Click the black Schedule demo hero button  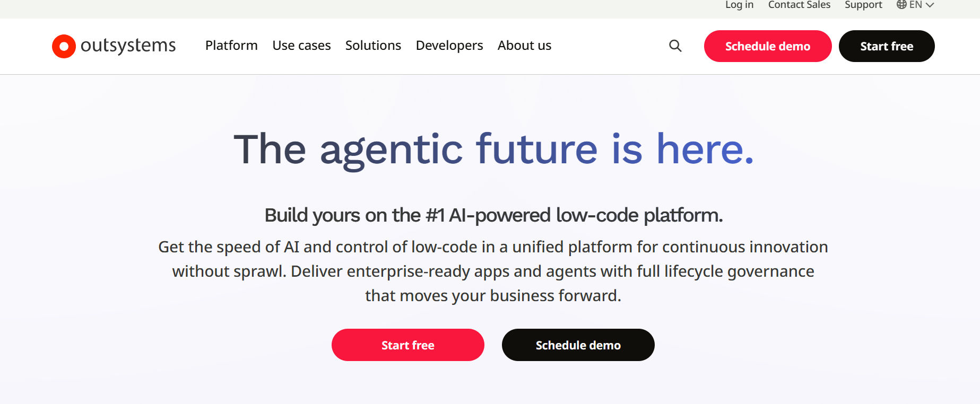pos(578,345)
